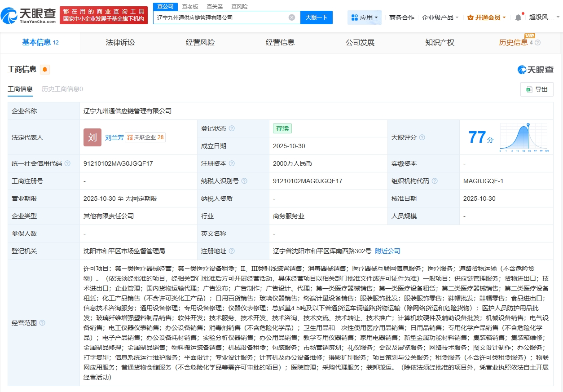The height and width of the screenshot is (392, 563).
Task: Open the 应用 dropdown menu
Action: 365,18
